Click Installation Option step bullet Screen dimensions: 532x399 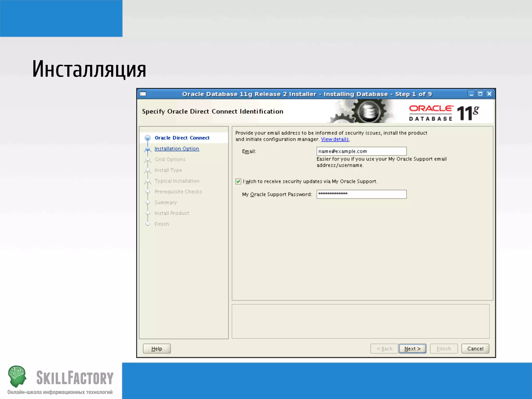148,149
